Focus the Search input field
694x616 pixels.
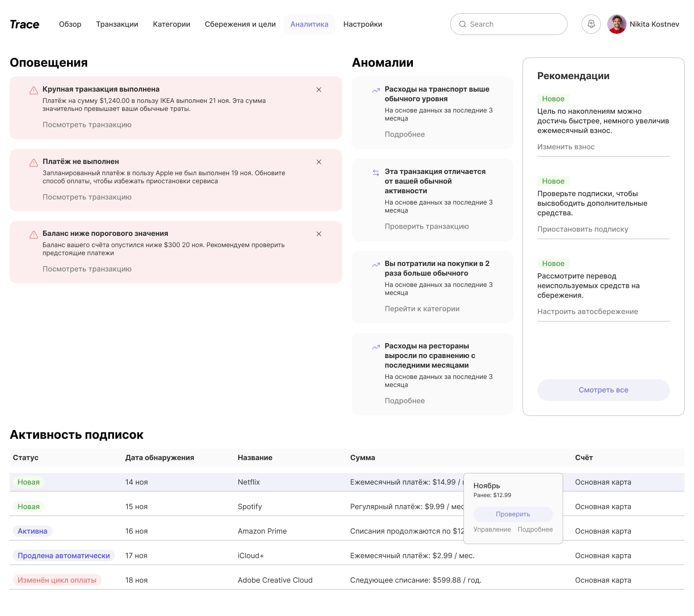click(x=508, y=24)
